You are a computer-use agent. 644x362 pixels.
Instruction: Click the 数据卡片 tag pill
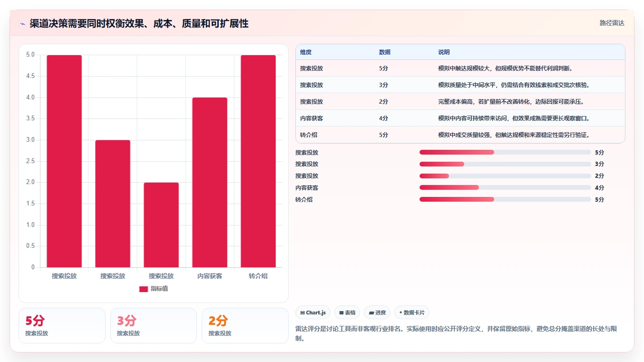412,313
